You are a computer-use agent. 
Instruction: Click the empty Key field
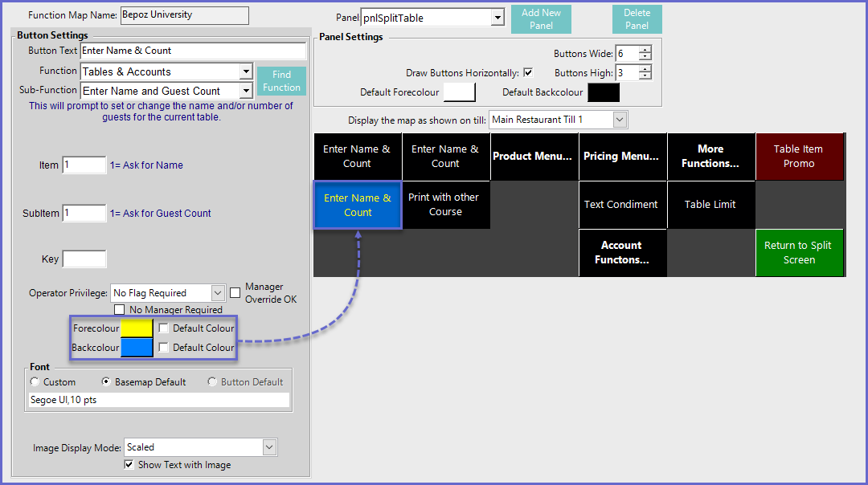84,259
